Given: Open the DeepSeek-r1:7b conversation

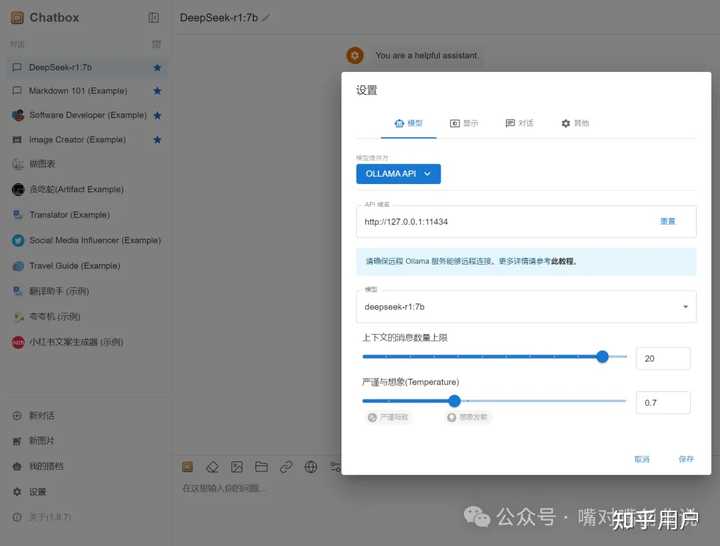Looking at the screenshot, I should click(86, 68).
